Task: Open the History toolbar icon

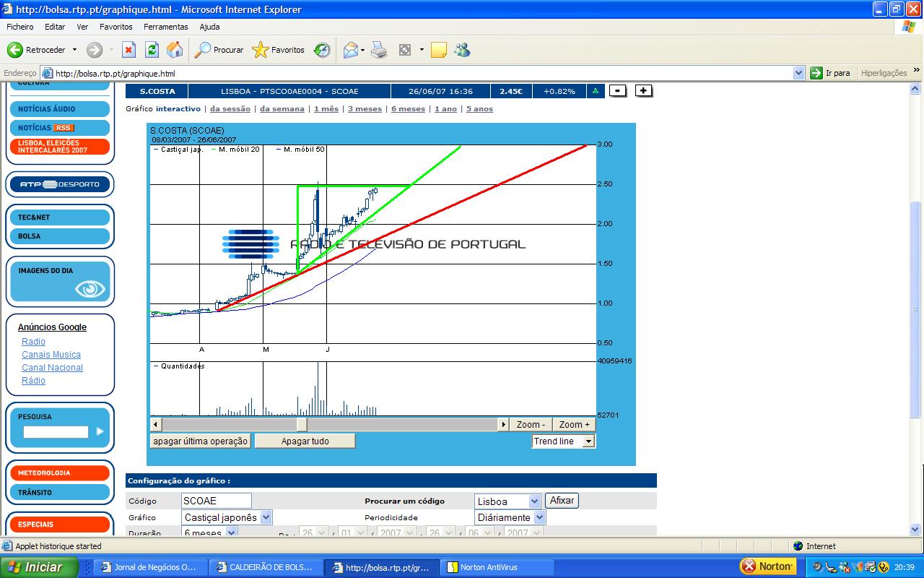Action: pyautogui.click(x=322, y=50)
